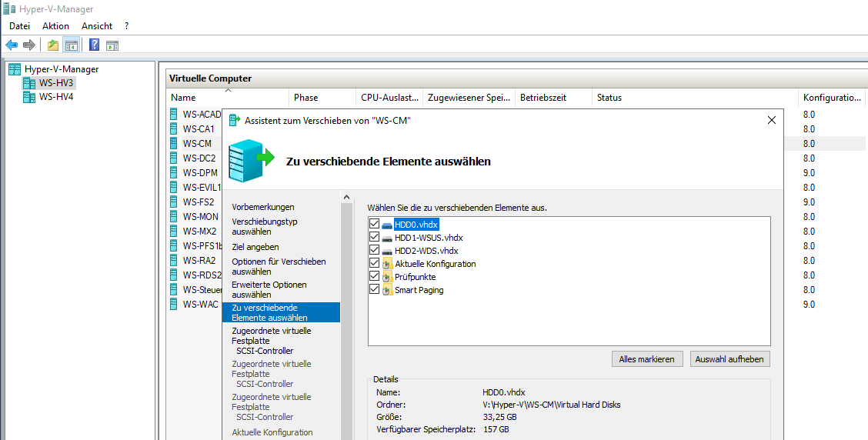The width and height of the screenshot is (868, 440).
Task: Click the Back arrow toolbar icon
Action: (11, 45)
